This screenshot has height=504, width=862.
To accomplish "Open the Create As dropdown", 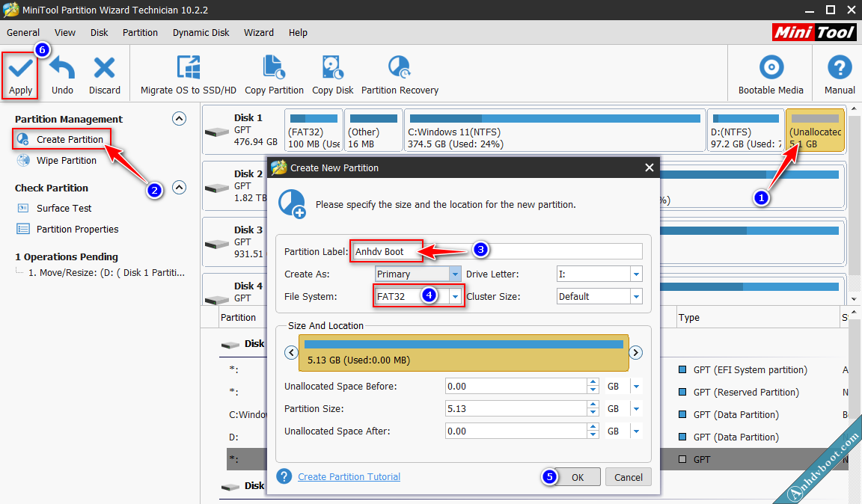I will tap(455, 274).
